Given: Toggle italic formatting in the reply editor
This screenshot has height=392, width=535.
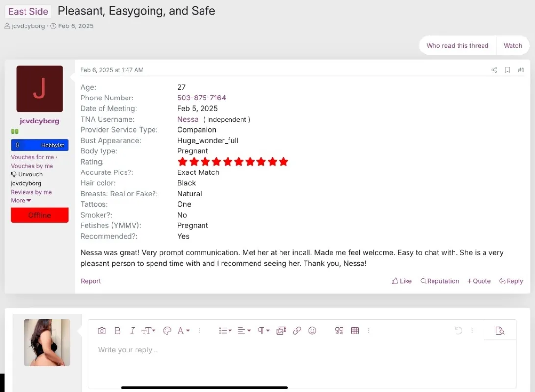Looking at the screenshot, I should coord(132,331).
